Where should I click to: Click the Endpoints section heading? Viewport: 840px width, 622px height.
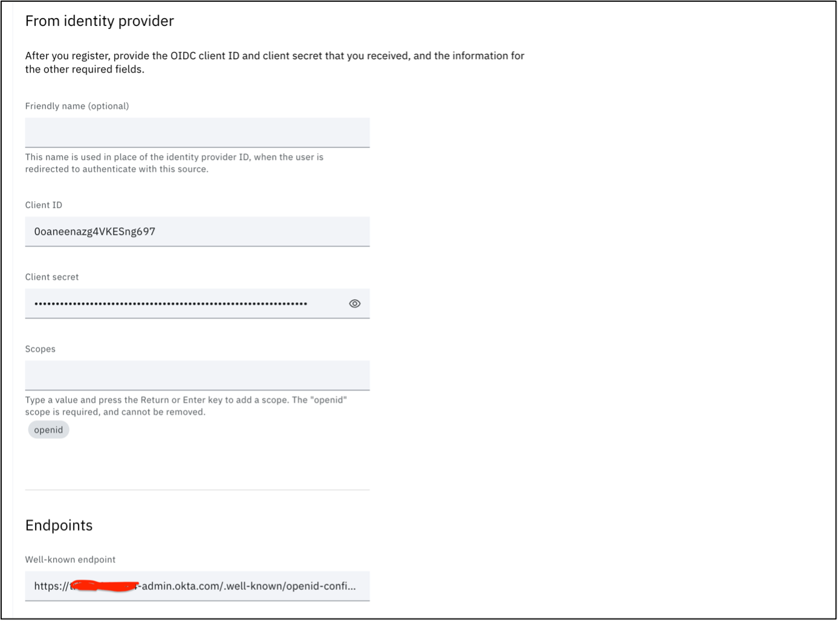coord(59,525)
